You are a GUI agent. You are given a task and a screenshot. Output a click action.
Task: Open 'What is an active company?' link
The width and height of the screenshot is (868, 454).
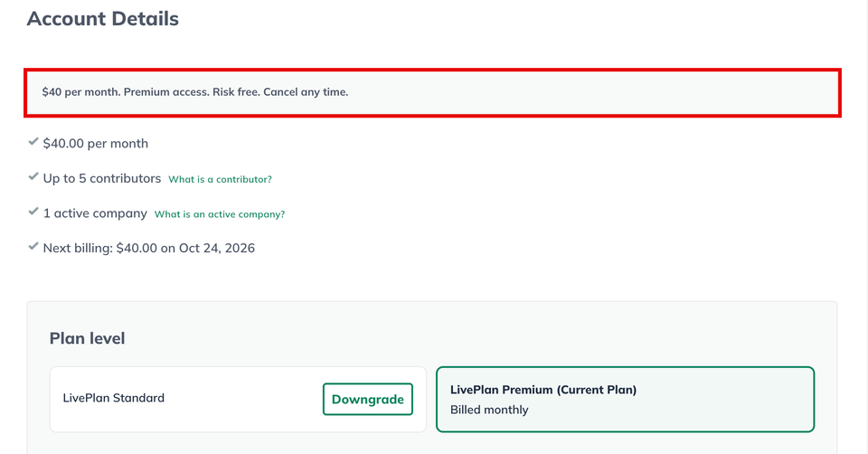pyautogui.click(x=219, y=214)
